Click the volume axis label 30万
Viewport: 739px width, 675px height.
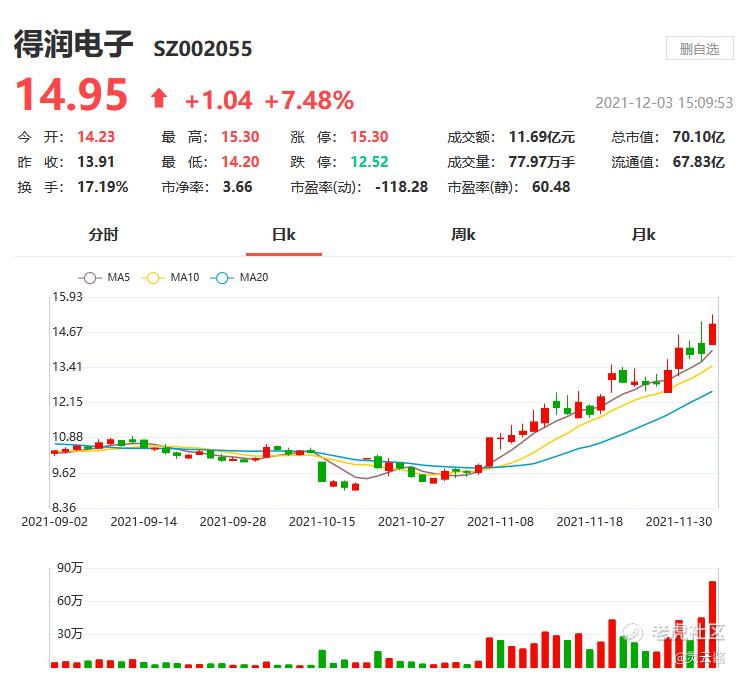click(70, 634)
